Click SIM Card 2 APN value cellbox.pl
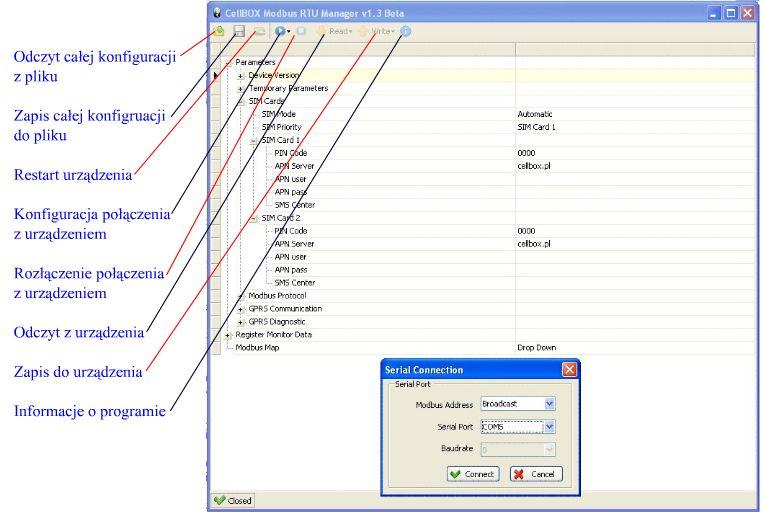Viewport: 764px width, 512px height. 534,244
